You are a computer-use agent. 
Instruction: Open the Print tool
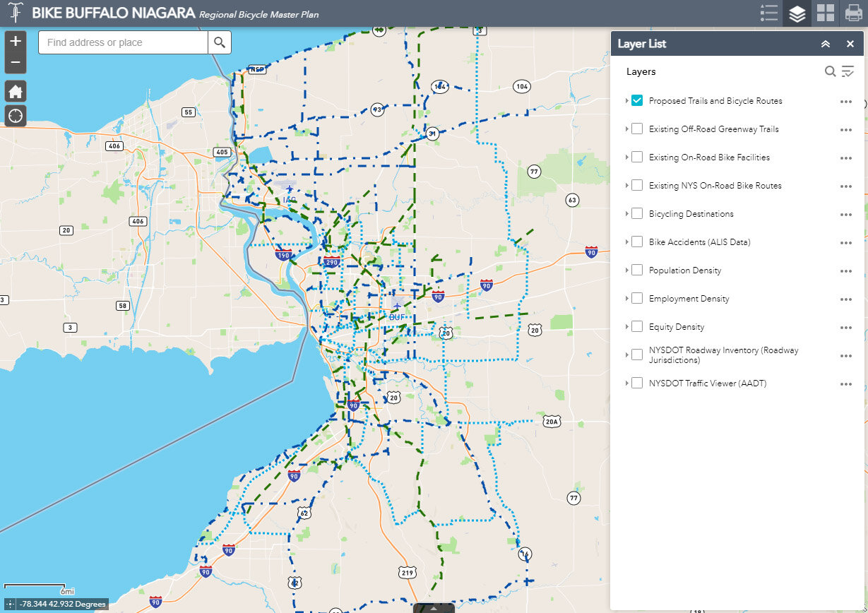[x=851, y=12]
